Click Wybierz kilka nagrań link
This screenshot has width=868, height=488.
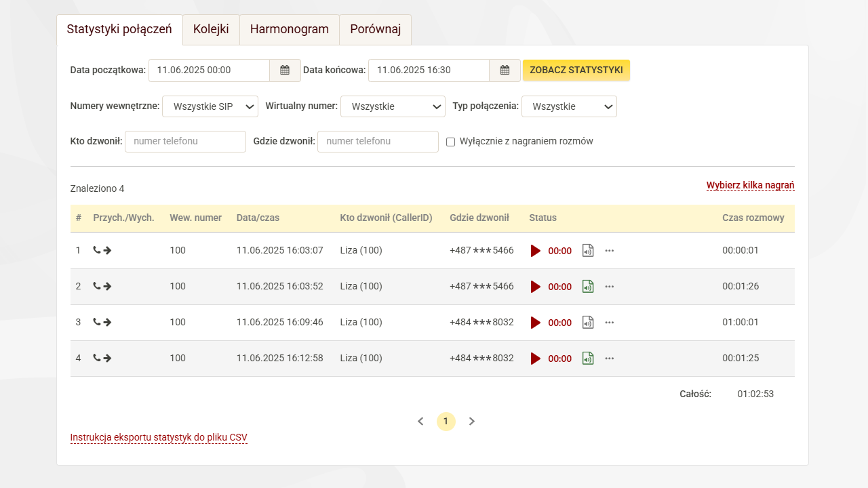click(751, 186)
